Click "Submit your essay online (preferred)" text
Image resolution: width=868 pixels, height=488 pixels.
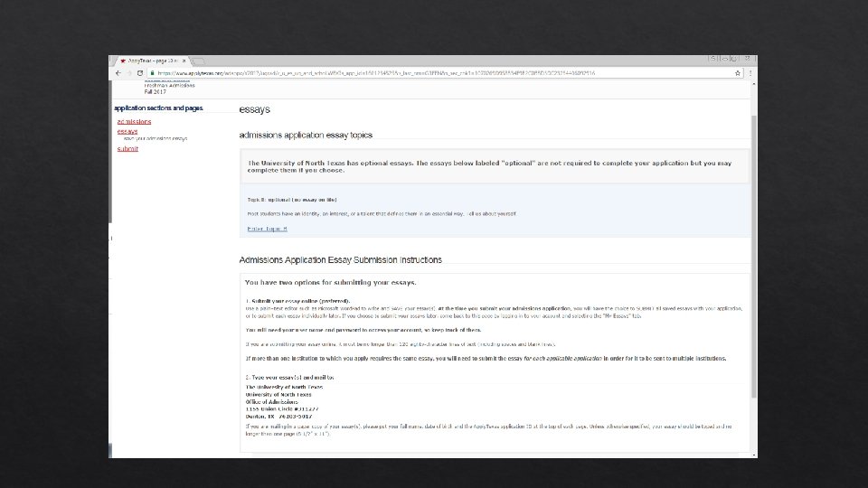(300, 301)
